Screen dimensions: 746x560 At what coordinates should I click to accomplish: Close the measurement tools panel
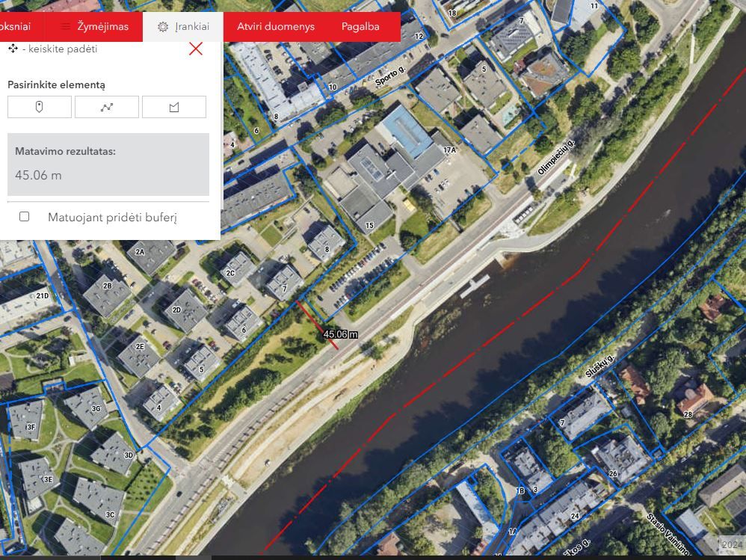click(196, 49)
